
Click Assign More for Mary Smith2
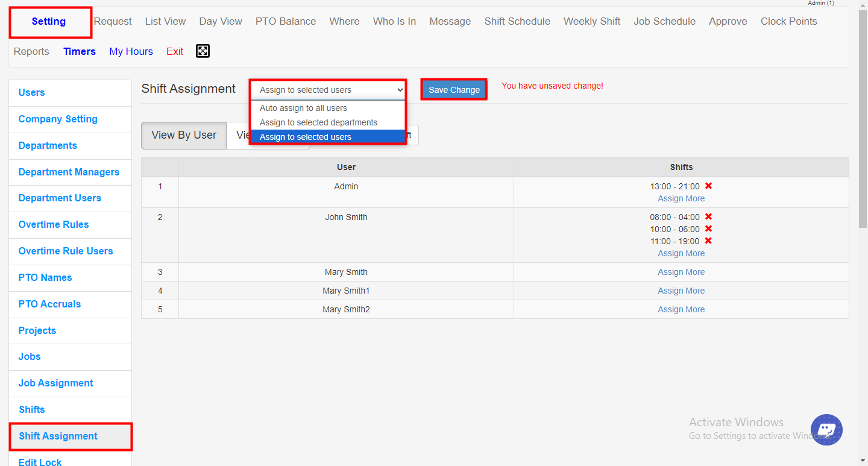click(x=681, y=310)
